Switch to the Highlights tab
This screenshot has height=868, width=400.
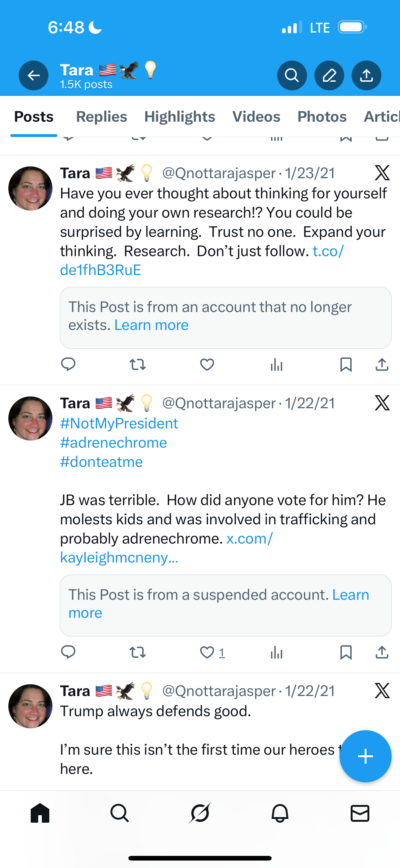(x=180, y=117)
